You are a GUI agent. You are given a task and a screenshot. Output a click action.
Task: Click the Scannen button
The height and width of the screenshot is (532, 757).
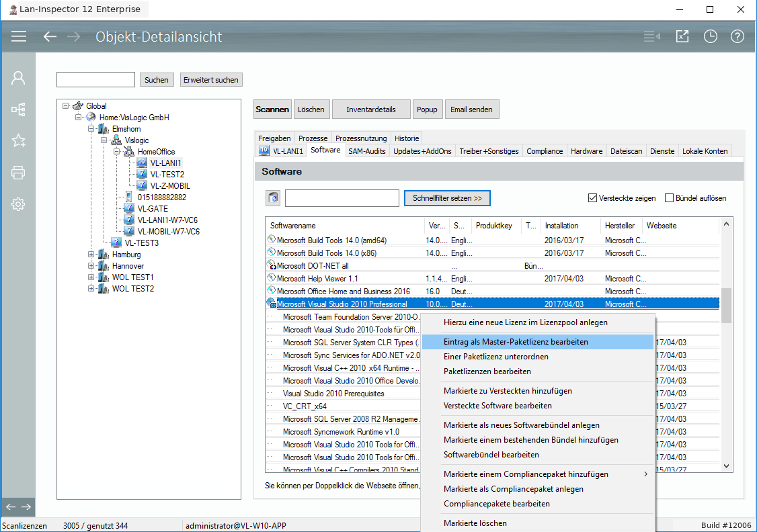(x=272, y=109)
